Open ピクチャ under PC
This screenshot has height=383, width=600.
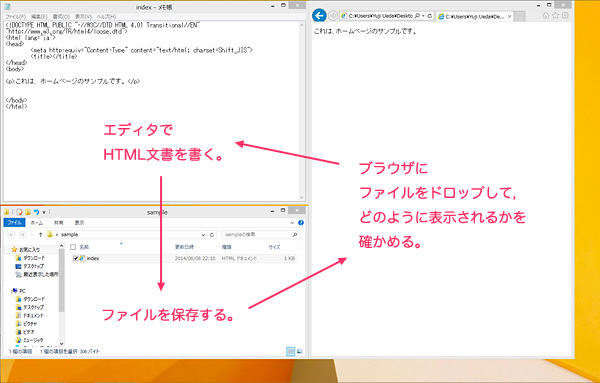click(31, 324)
